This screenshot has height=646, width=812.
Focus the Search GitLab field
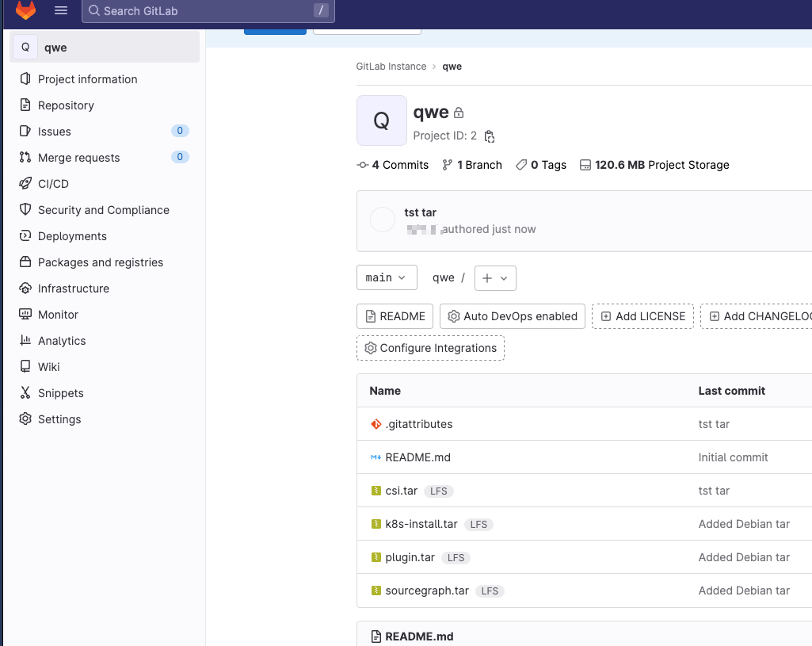pyautogui.click(x=208, y=11)
